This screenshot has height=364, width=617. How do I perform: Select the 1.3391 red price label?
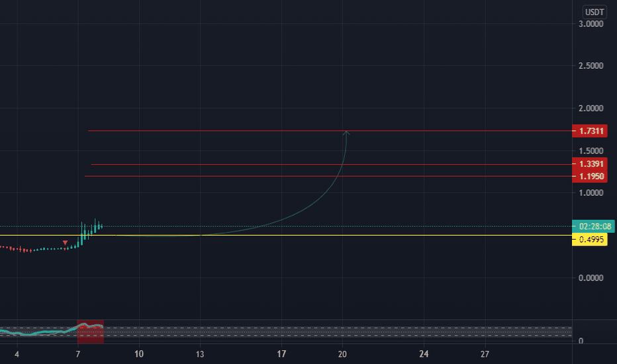pos(589,163)
